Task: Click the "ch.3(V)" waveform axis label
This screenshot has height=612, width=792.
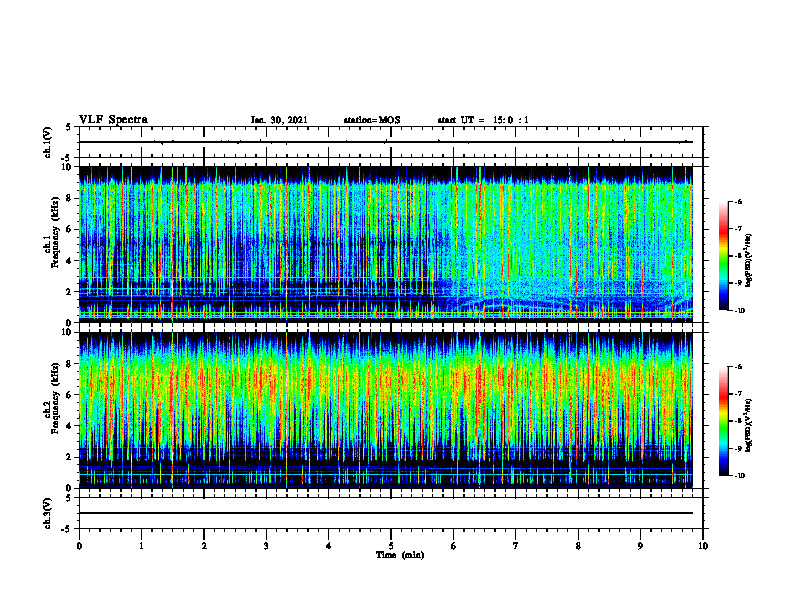Action: pos(47,514)
